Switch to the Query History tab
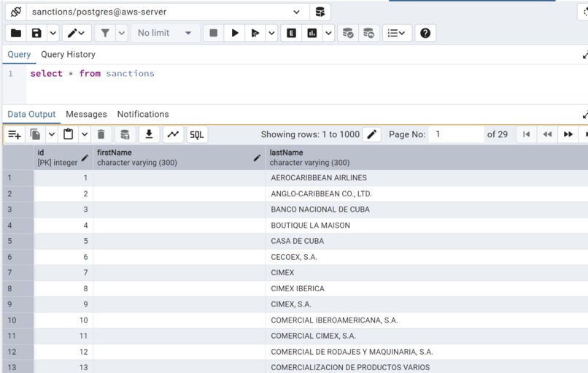 point(69,55)
